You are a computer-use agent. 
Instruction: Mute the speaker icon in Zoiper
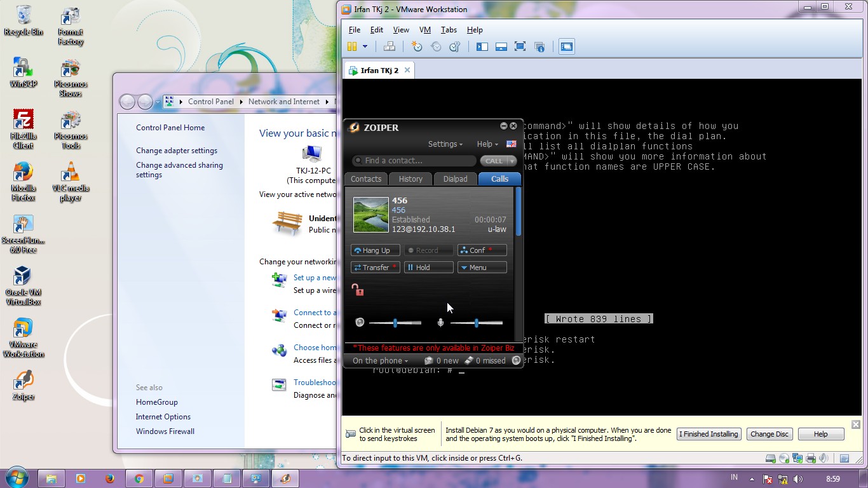(x=360, y=323)
